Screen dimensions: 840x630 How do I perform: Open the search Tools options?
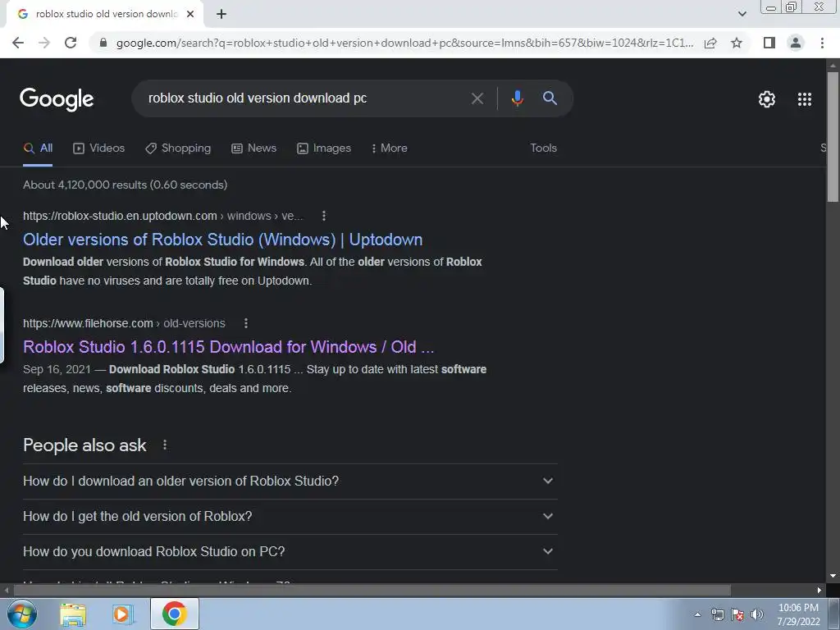tap(543, 148)
